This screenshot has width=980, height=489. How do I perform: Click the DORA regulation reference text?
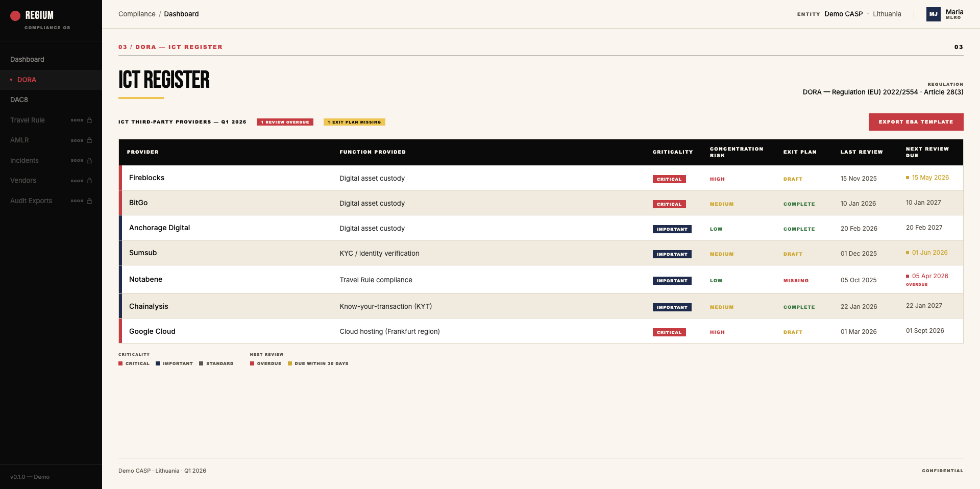tap(883, 92)
